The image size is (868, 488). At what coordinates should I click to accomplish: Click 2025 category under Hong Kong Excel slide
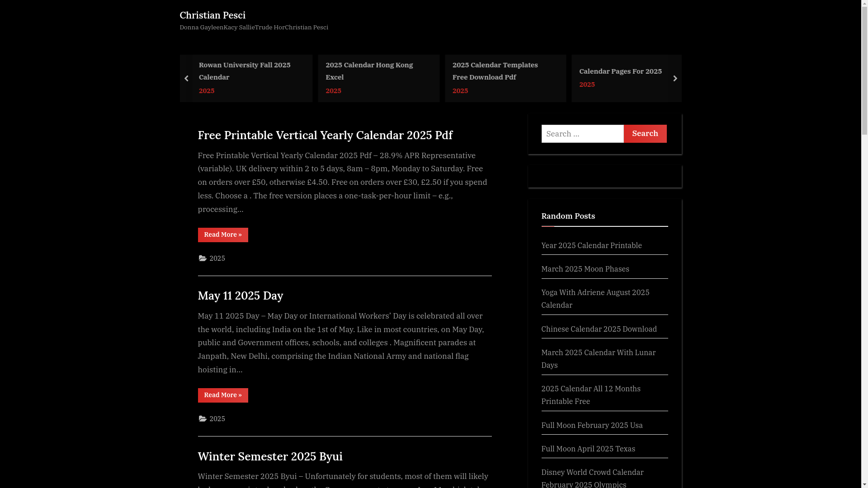click(x=333, y=91)
